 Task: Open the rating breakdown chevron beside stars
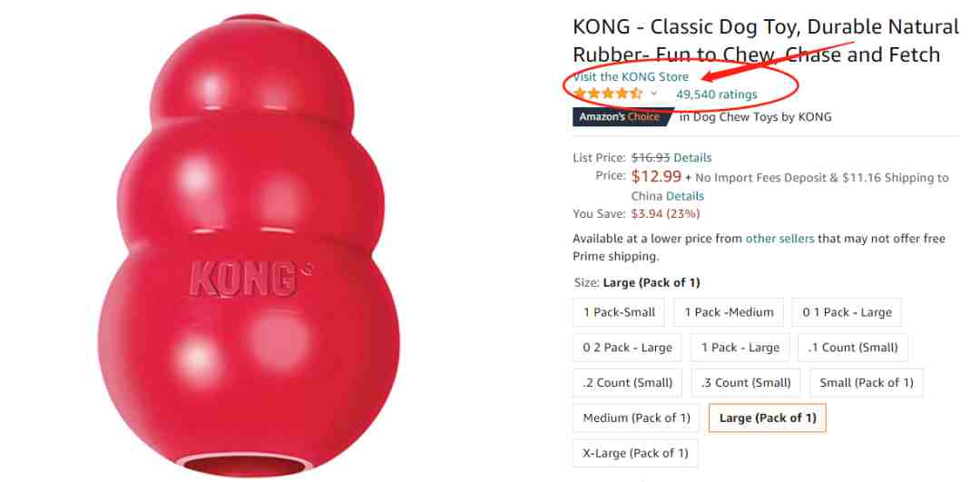pos(653,93)
